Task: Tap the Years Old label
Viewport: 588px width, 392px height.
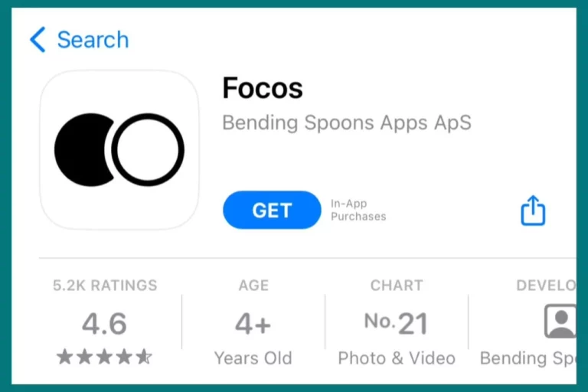Action: point(253,358)
